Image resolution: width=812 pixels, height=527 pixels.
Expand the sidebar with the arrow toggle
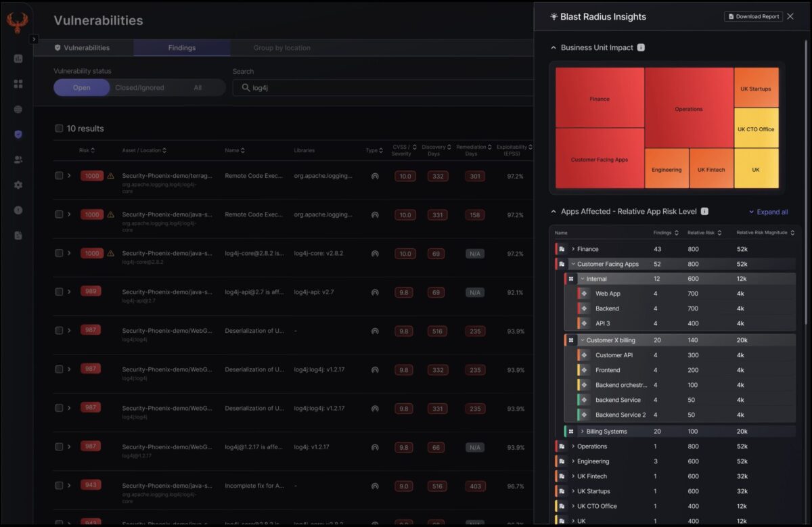click(x=34, y=39)
